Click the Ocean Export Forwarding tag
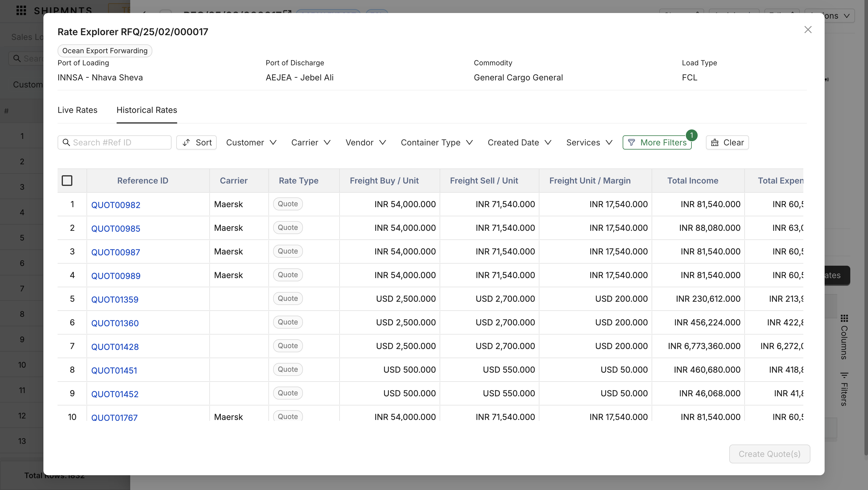 coord(105,51)
